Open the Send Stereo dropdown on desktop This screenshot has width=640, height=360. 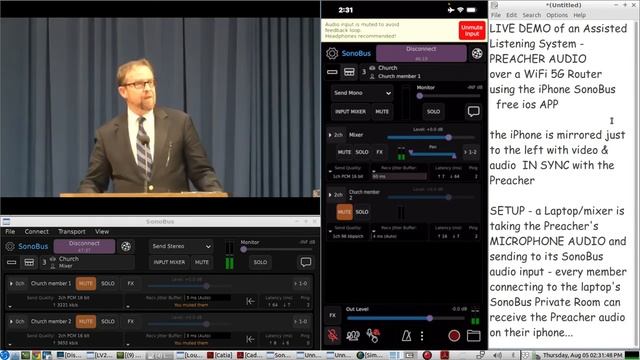pyautogui.click(x=181, y=246)
